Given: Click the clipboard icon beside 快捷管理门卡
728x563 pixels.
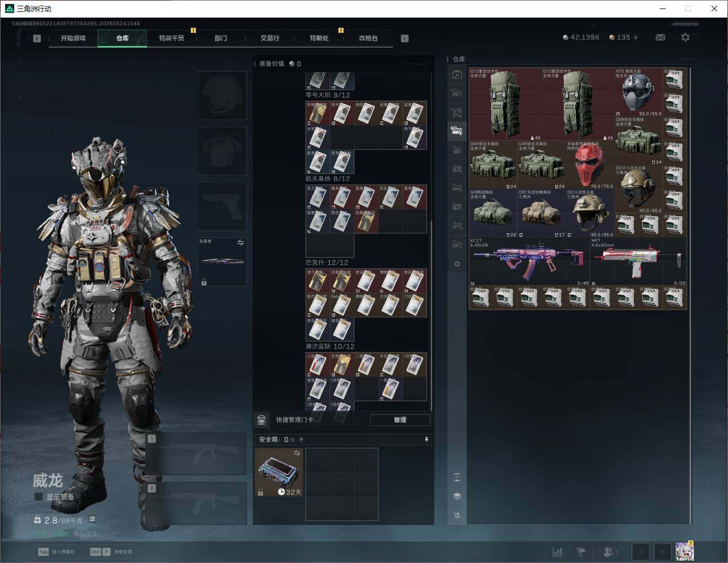Looking at the screenshot, I should 262,420.
